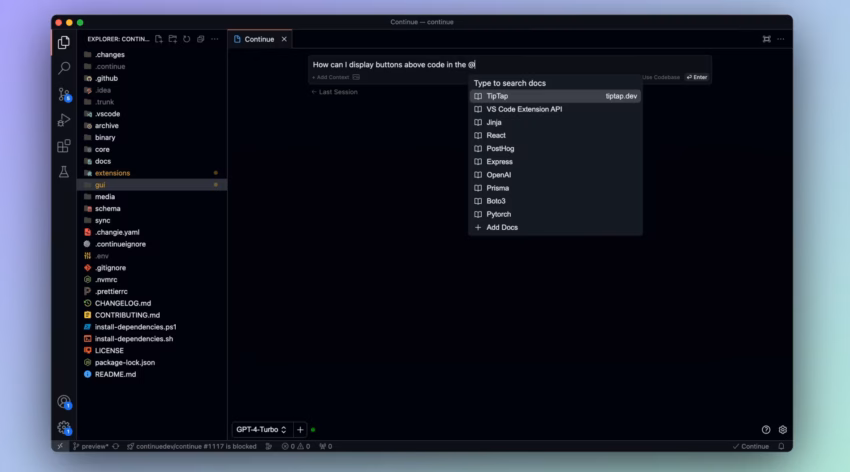The width and height of the screenshot is (850, 472).
Task: Click the Continue status bar item
Action: coord(751,447)
